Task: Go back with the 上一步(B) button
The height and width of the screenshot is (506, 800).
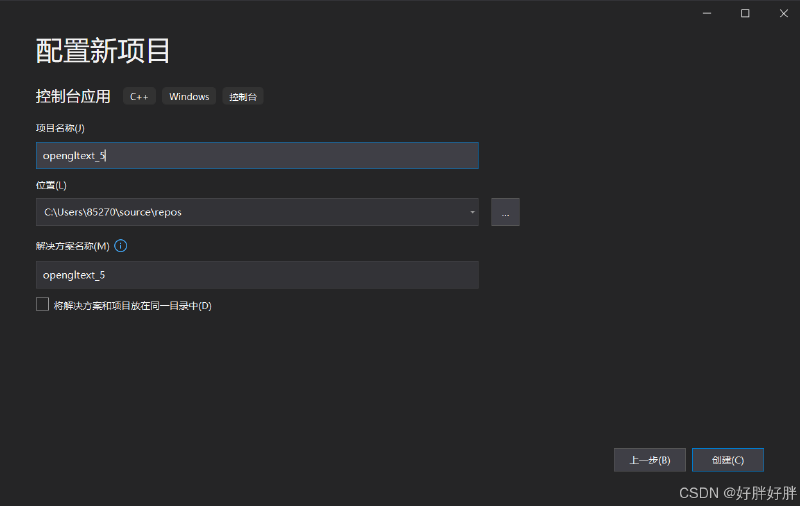Action: tap(649, 460)
